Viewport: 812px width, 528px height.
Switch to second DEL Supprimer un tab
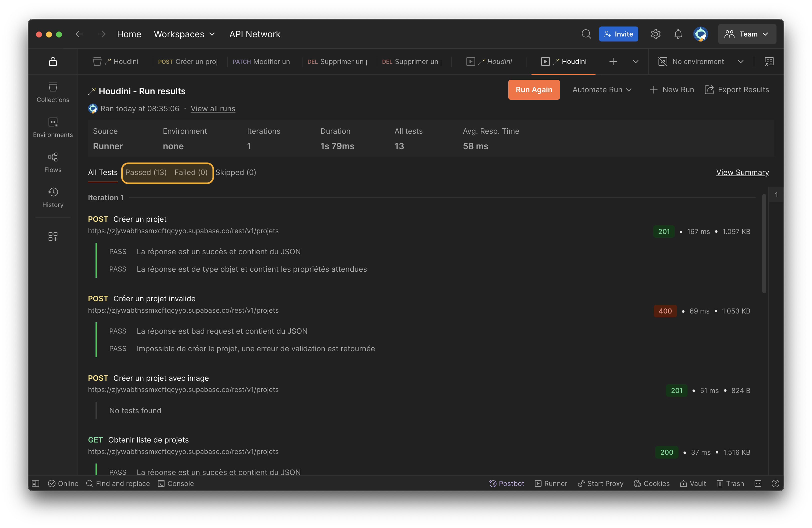(412, 62)
